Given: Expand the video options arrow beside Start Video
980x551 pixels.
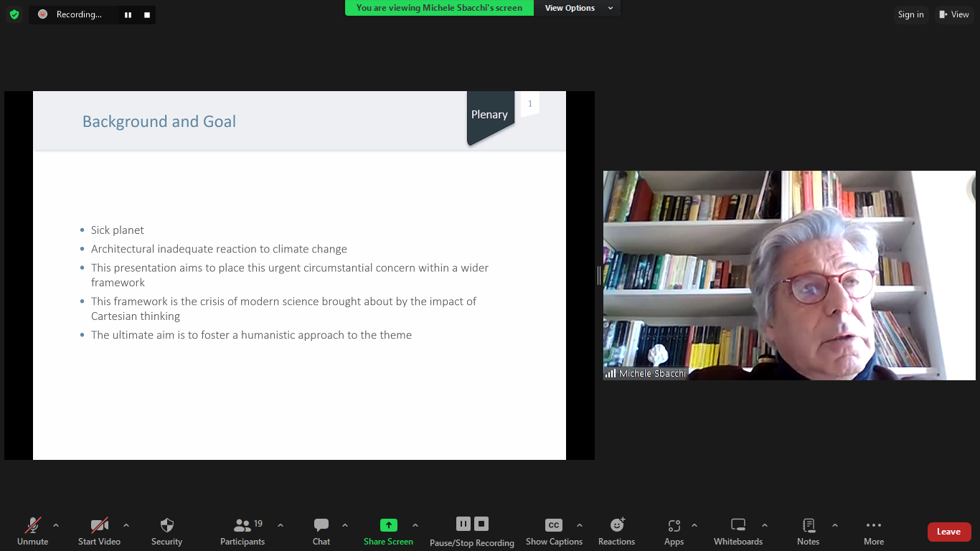Looking at the screenshot, I should 126,525.
